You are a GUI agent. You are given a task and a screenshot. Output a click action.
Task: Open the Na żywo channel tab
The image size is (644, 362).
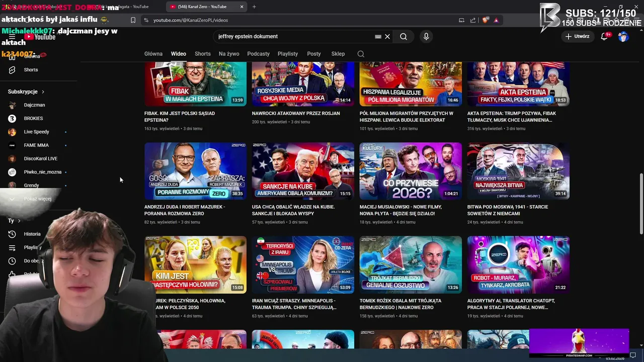pos(229,54)
